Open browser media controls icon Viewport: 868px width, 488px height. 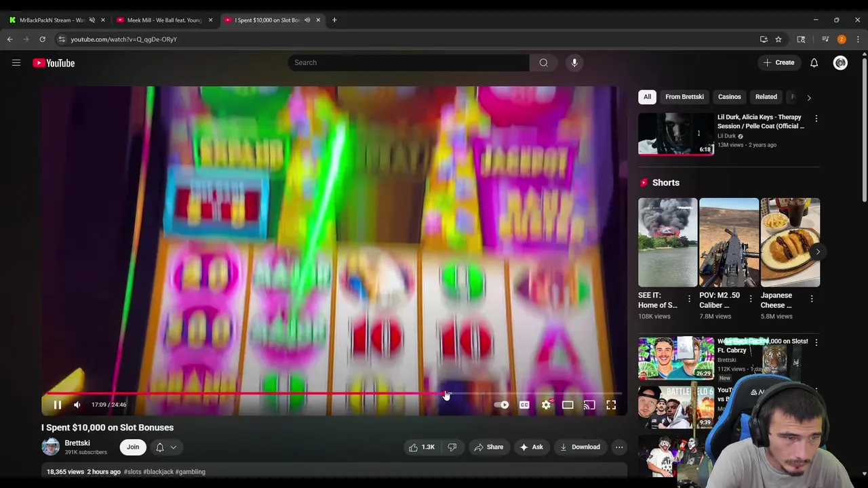point(825,39)
